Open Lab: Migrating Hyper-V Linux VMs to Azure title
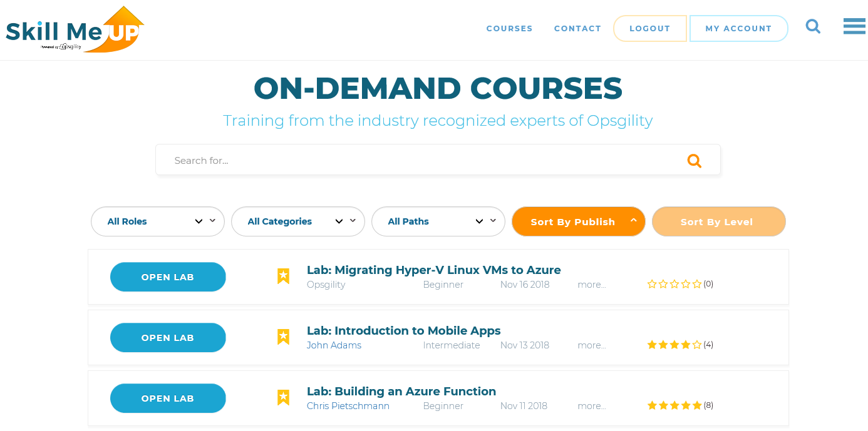Image resolution: width=868 pixels, height=431 pixels. tap(434, 270)
